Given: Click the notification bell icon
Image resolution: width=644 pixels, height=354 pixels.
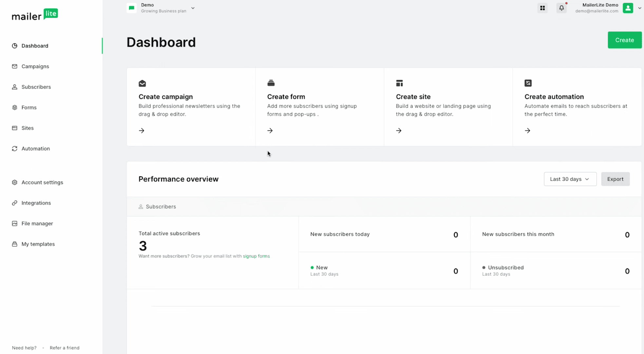Looking at the screenshot, I should (x=561, y=8).
